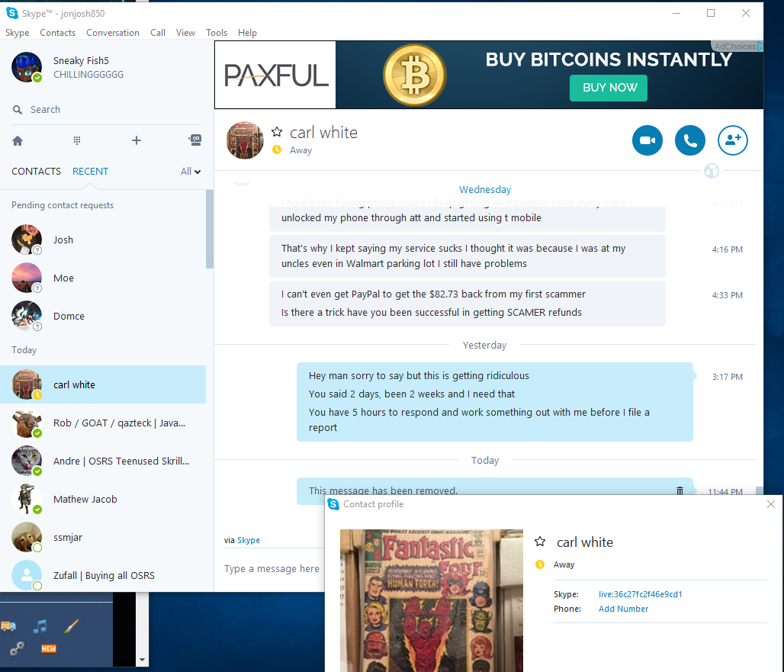Open the Tools menu
Screen dimensions: 784x672
pyautogui.click(x=217, y=33)
